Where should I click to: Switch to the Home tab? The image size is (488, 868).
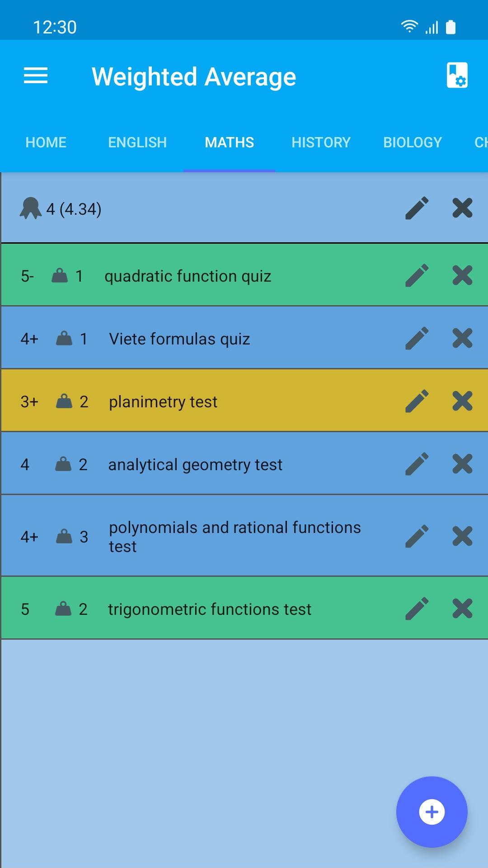46,142
